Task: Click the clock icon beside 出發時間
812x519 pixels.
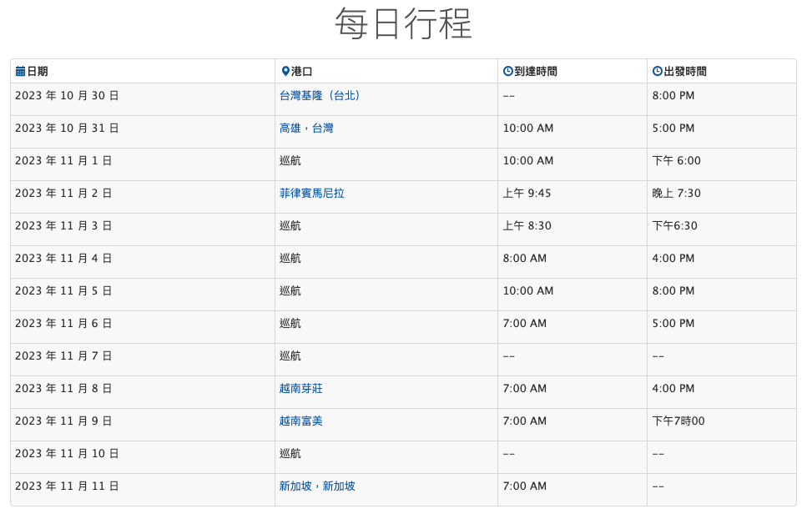Action: point(657,72)
